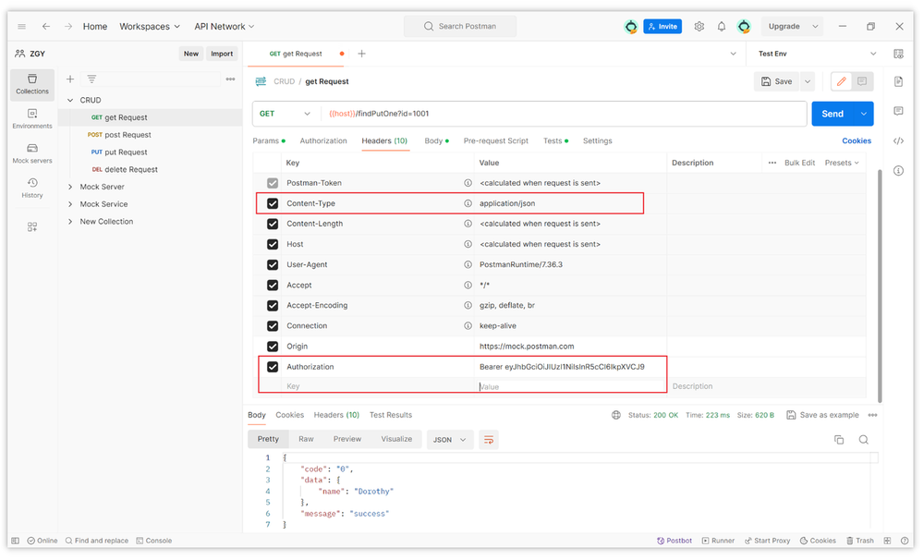The image size is (924, 560).
Task: Click the Send button
Action: tap(833, 114)
